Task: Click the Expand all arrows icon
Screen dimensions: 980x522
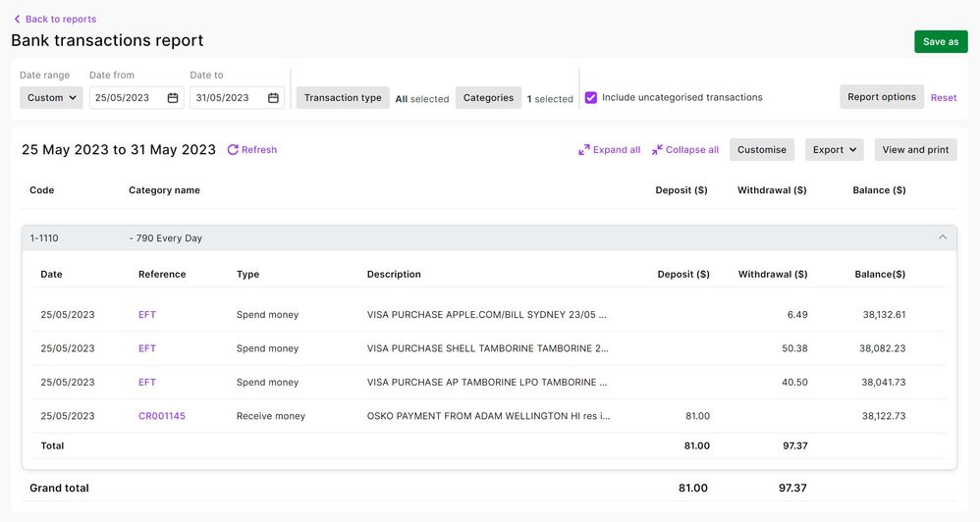Action: 584,150
